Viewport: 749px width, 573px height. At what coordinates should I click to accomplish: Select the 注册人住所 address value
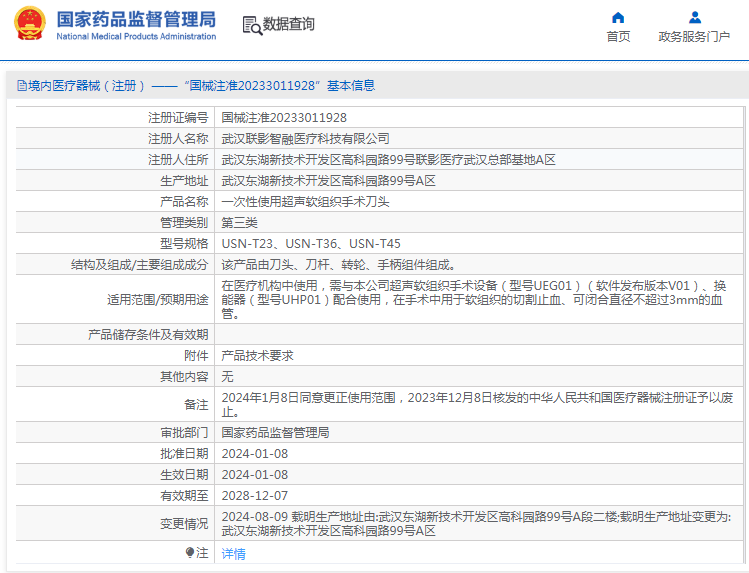pos(388,159)
